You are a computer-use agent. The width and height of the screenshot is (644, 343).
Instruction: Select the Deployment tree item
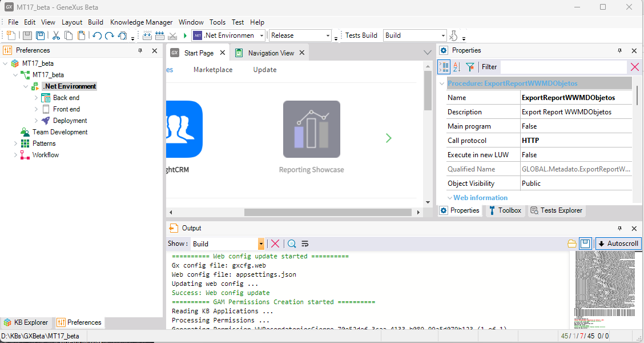pyautogui.click(x=70, y=121)
